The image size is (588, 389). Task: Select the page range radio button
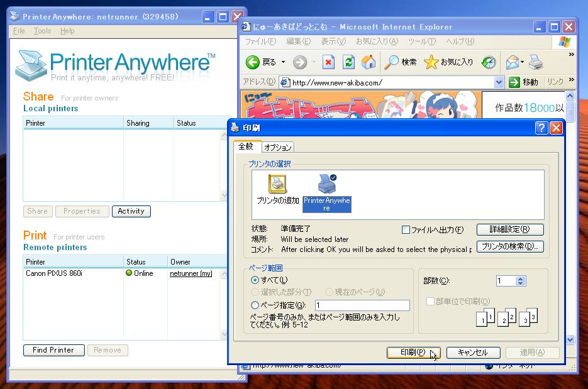(255, 305)
